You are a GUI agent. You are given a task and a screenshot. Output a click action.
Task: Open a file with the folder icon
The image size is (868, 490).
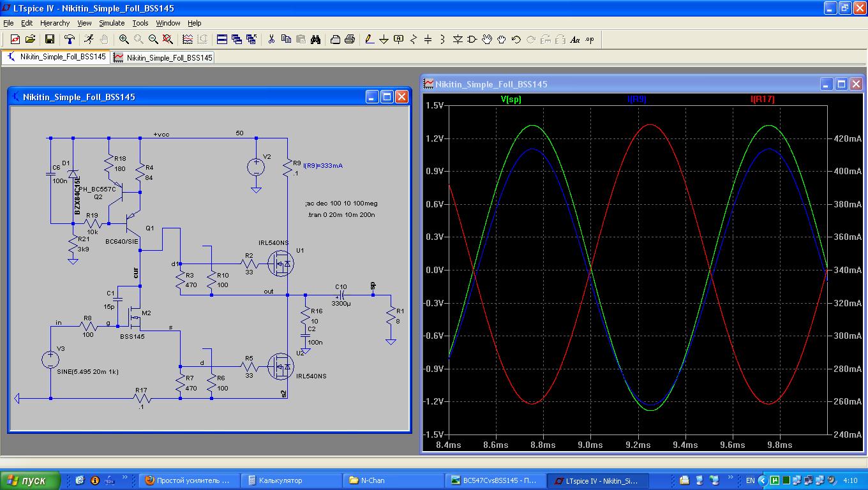29,40
